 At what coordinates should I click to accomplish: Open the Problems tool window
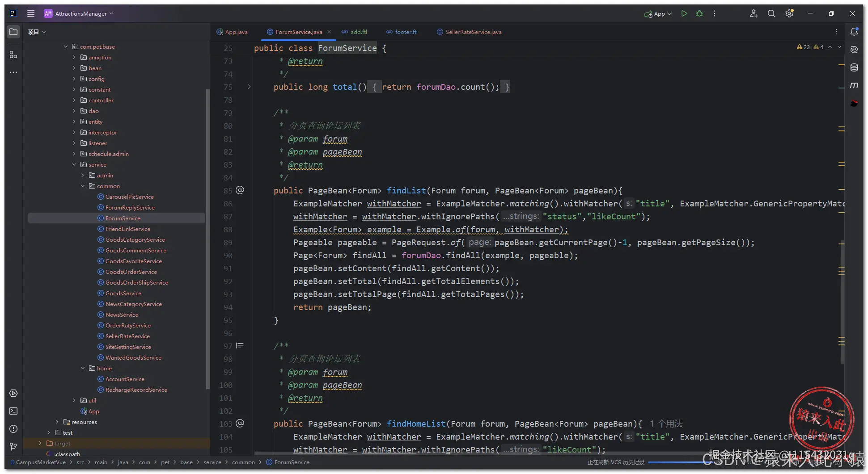tap(13, 429)
